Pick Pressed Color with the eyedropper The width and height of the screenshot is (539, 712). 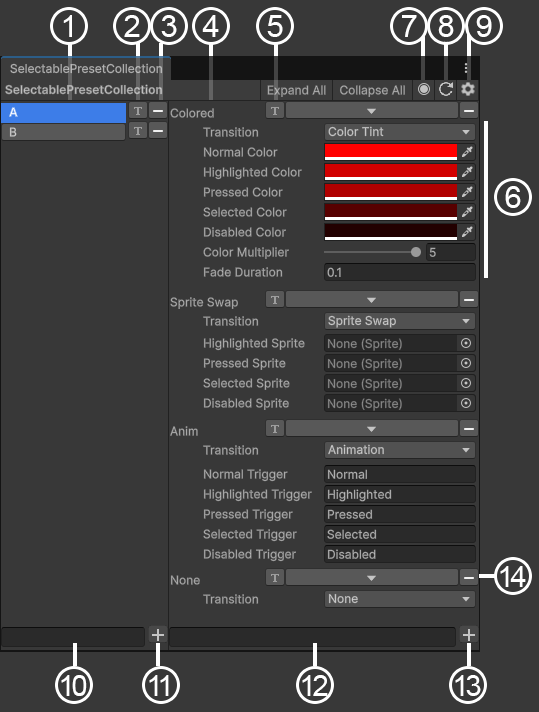pos(467,192)
